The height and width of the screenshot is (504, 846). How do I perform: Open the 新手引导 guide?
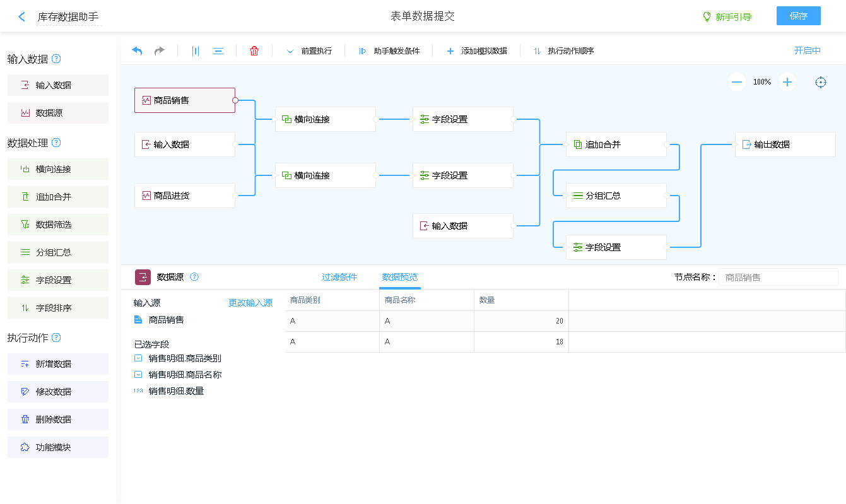point(727,17)
